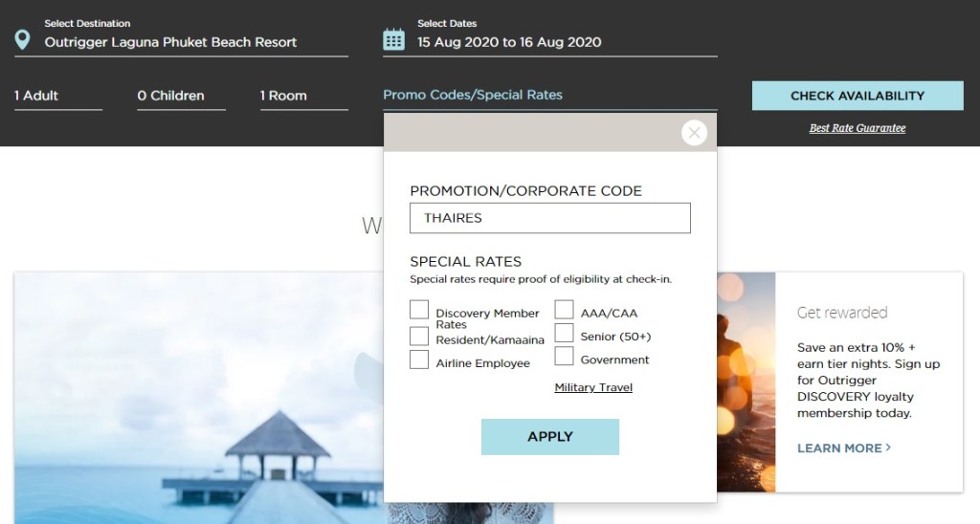Toggle the Senior (50+) checkbox
The image size is (980, 524).
coord(565,333)
